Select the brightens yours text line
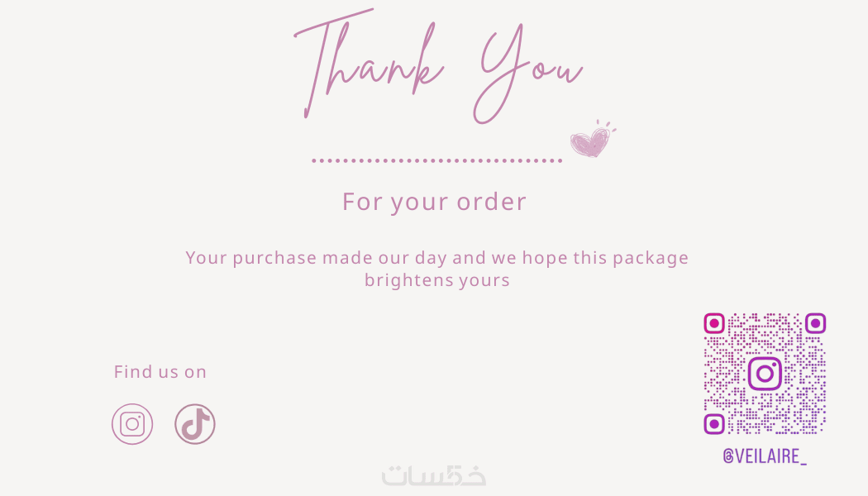Viewport: 868px width, 496px height. (436, 280)
